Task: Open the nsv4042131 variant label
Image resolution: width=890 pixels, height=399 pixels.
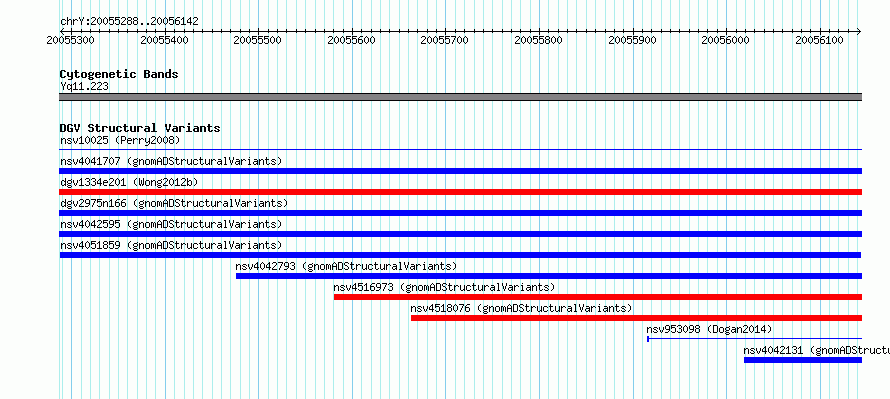Action: pyautogui.click(x=817, y=350)
